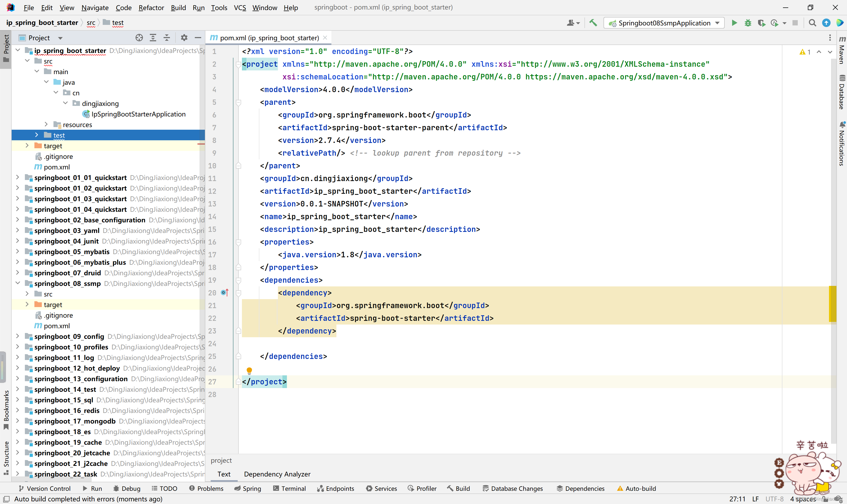This screenshot has height=504, width=847.
Task: Click the yellow warning stripe on editor scrollbar
Action: pyautogui.click(x=832, y=304)
